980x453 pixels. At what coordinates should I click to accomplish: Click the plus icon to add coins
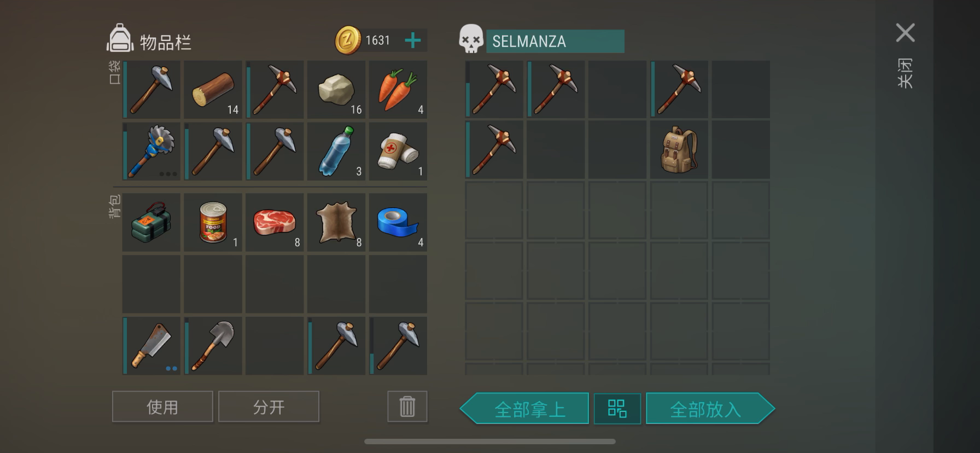point(413,40)
